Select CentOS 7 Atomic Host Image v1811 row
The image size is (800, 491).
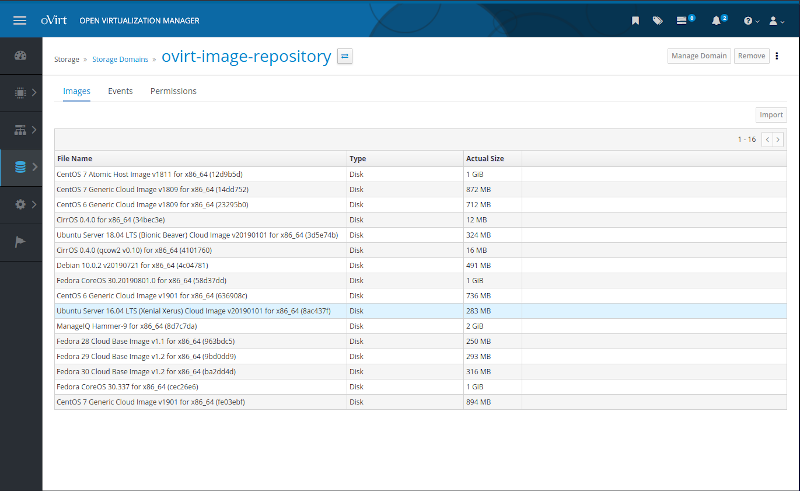[420, 174]
